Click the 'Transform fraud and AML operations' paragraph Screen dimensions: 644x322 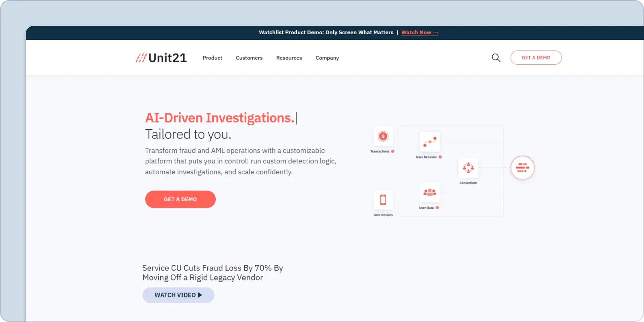click(x=241, y=161)
